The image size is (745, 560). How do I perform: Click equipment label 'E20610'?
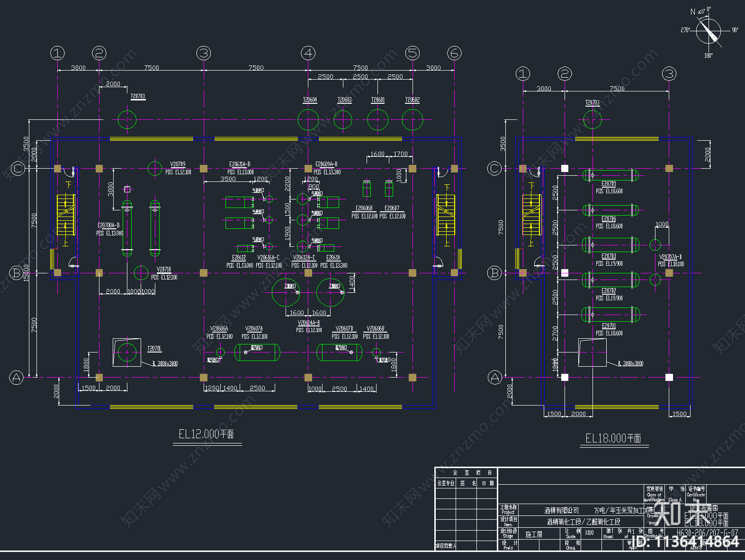point(333,258)
